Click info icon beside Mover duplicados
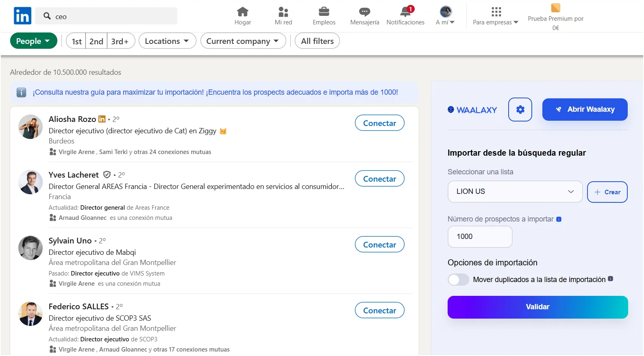 click(x=610, y=279)
